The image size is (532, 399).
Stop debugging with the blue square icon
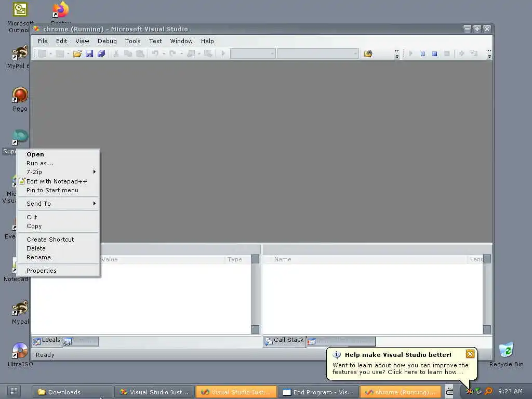435,54
